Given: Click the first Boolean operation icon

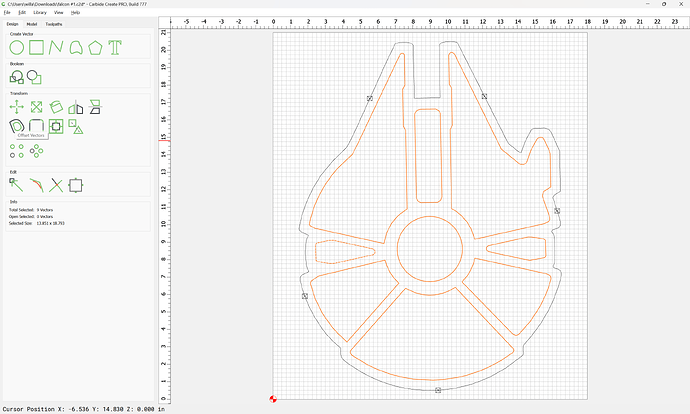Looking at the screenshot, I should pos(17,77).
